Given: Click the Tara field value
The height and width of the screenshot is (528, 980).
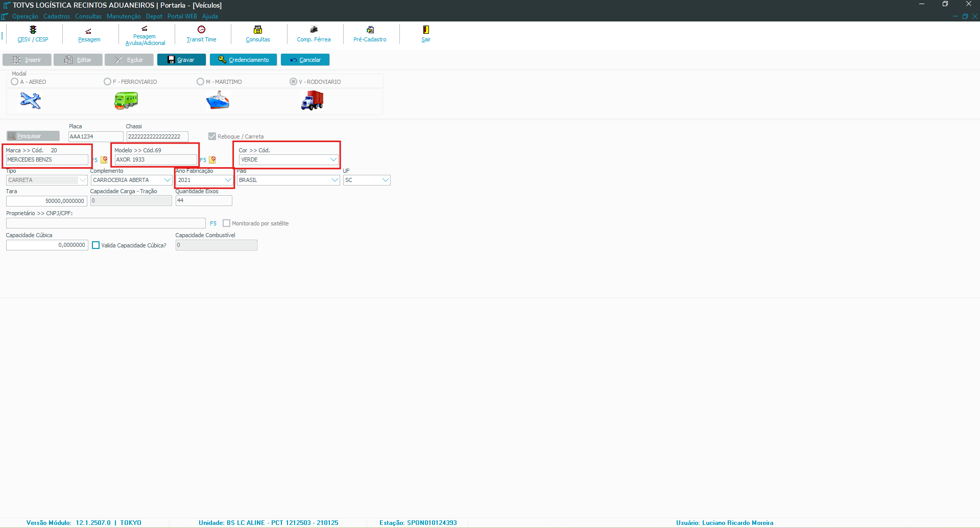Looking at the screenshot, I should [x=46, y=201].
